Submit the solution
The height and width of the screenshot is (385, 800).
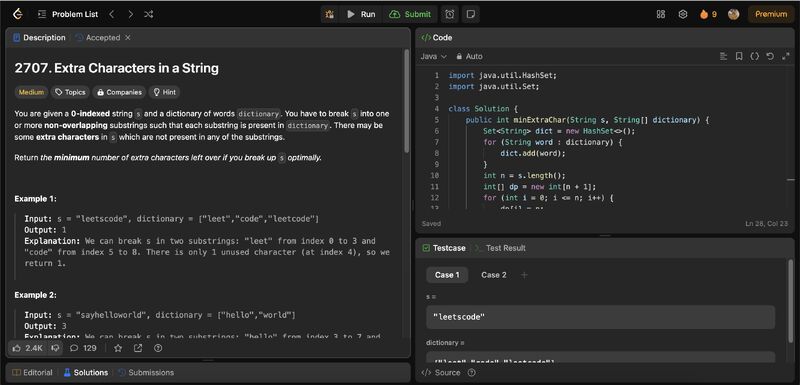point(410,14)
